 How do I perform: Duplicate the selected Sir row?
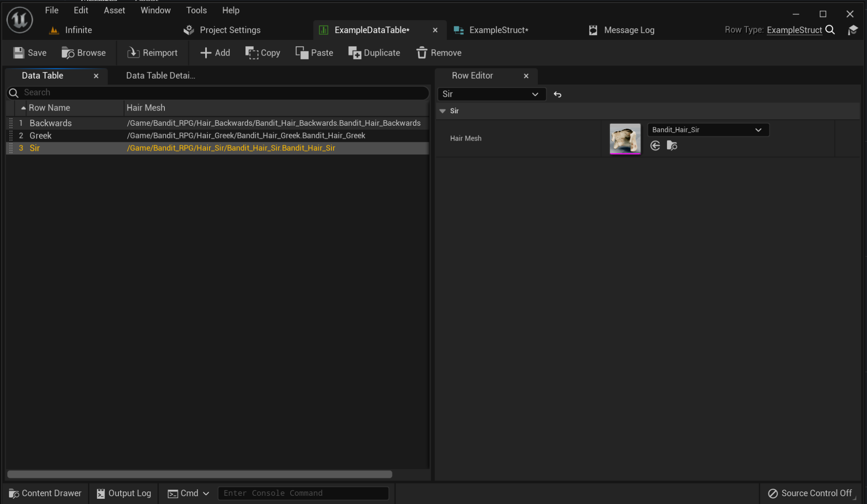click(x=374, y=53)
